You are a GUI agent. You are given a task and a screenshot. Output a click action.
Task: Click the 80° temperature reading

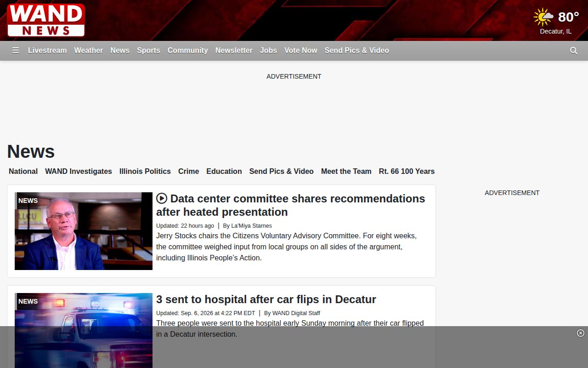[x=568, y=17]
